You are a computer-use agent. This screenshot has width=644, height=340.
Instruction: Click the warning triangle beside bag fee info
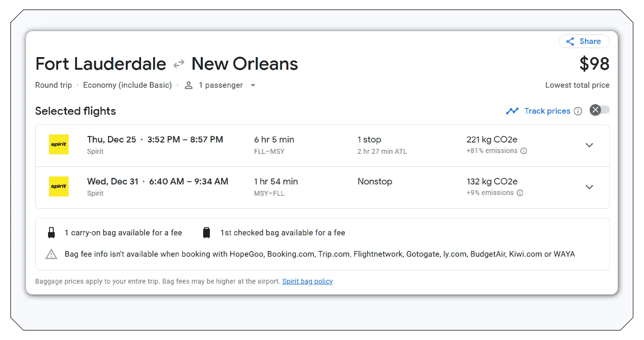pyautogui.click(x=51, y=254)
